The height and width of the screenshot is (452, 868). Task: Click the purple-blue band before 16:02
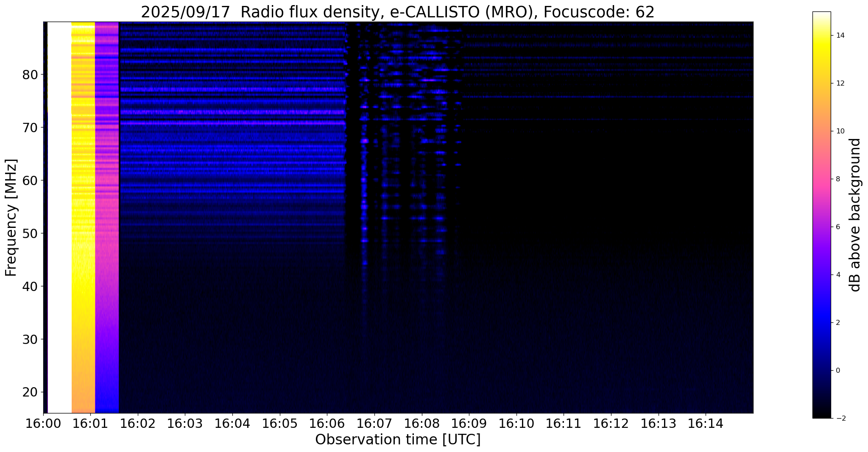pyautogui.click(x=107, y=217)
